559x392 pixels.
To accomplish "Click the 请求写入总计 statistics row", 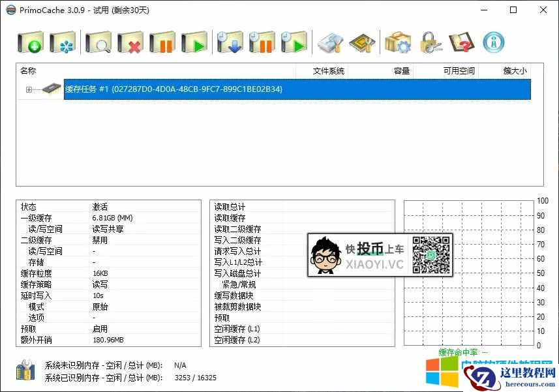I will (302, 251).
